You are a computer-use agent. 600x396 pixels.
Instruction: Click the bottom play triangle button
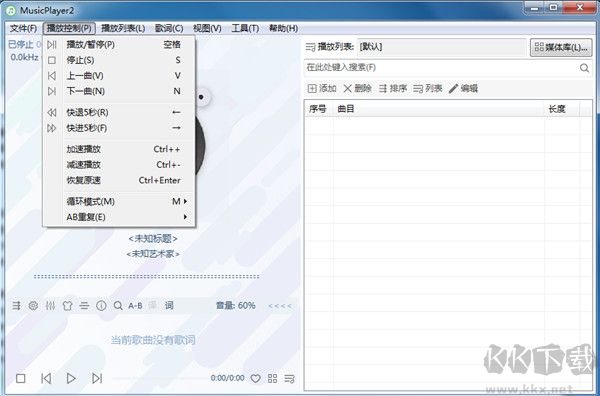(x=71, y=378)
